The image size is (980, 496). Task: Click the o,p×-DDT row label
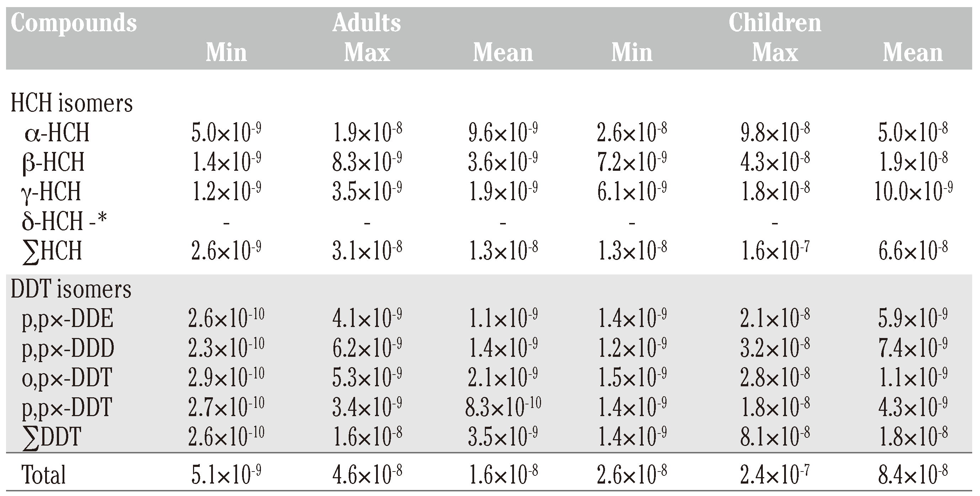(x=67, y=378)
